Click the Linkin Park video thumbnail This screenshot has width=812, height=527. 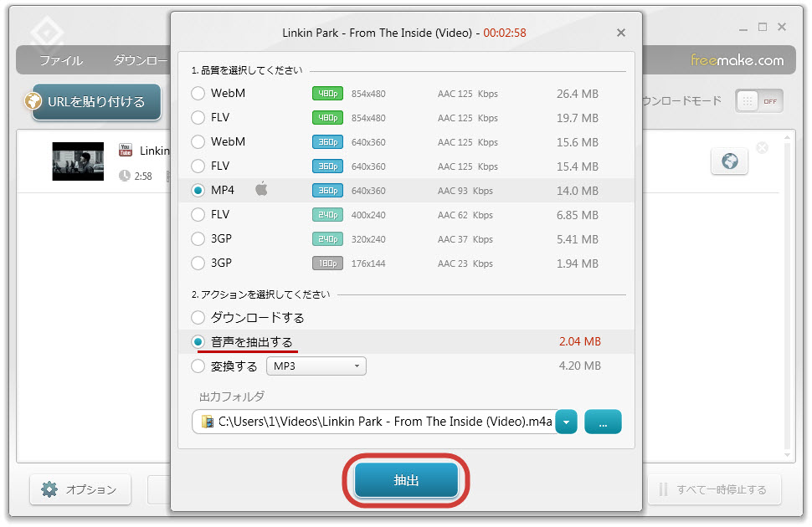click(78, 161)
